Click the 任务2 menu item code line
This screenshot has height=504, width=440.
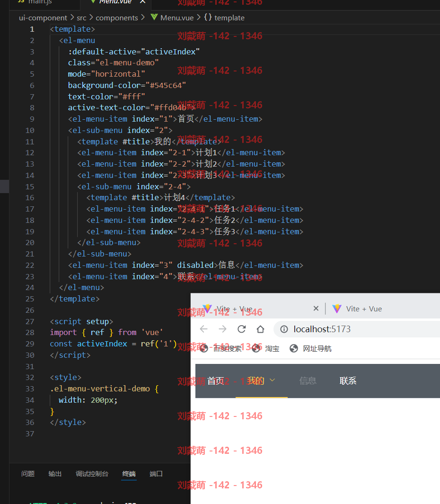coord(195,221)
